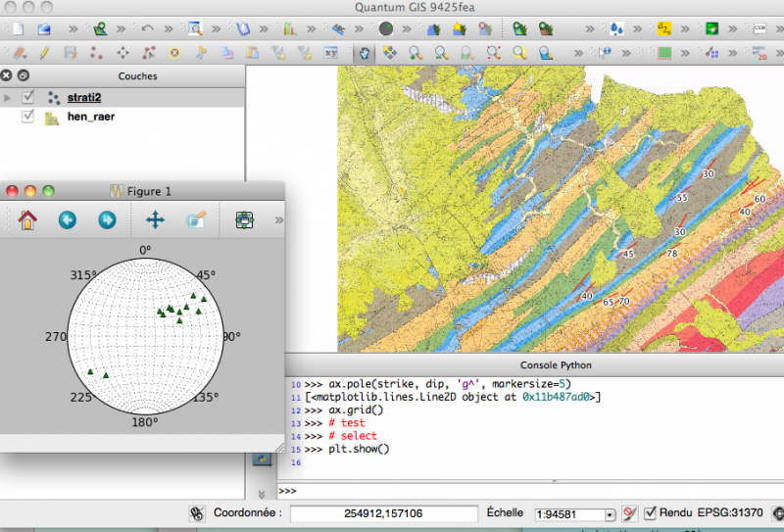Toggle the Rendu render checkbox
The image size is (784, 532).
649,512
